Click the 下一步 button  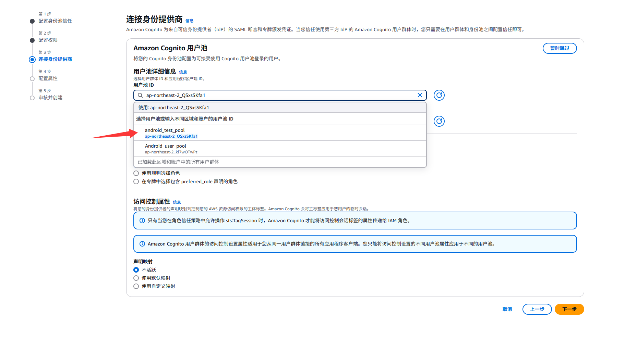pyautogui.click(x=569, y=309)
